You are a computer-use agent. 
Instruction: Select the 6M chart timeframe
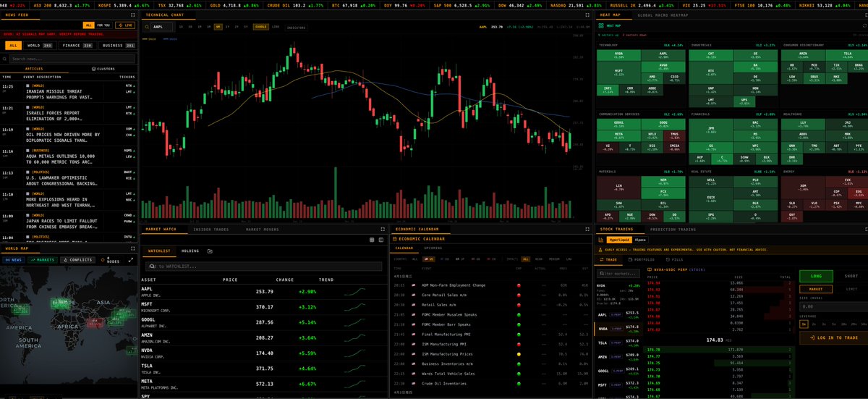[218, 27]
